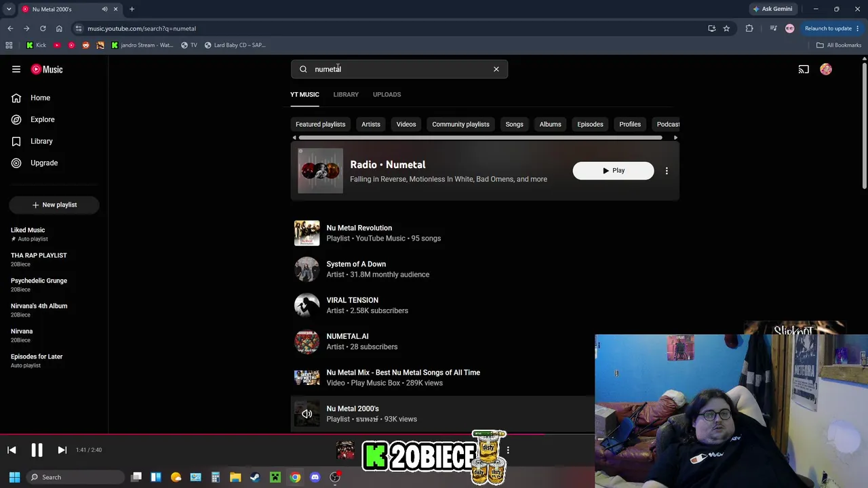
Task: Filter results by Albums
Action: click(x=551, y=124)
